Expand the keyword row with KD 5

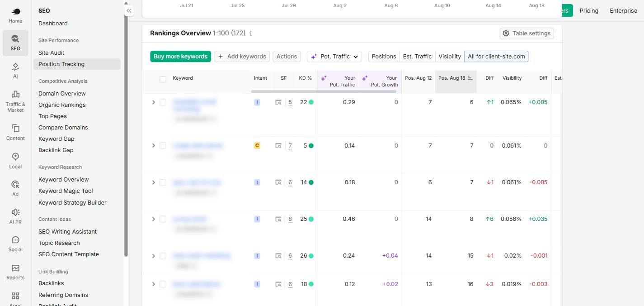[x=153, y=146]
